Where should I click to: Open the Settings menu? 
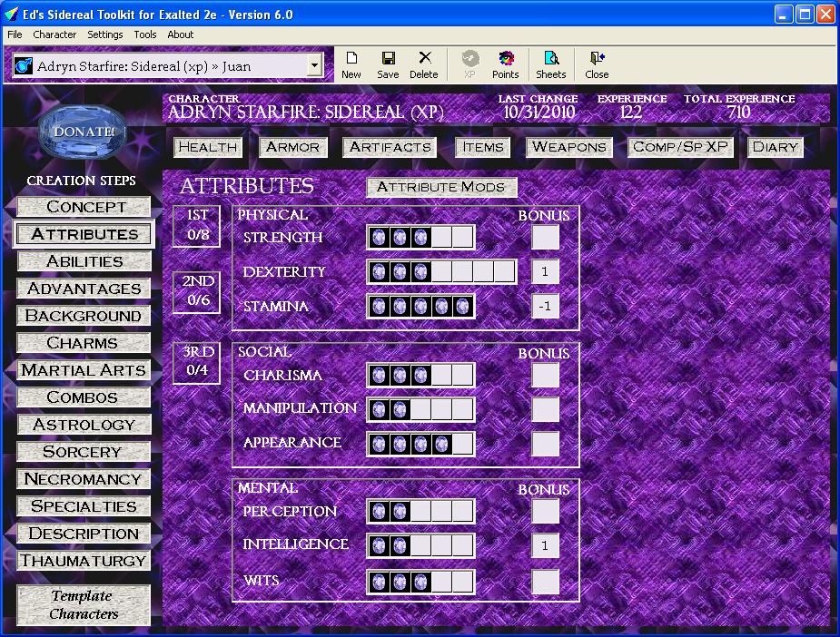point(105,34)
